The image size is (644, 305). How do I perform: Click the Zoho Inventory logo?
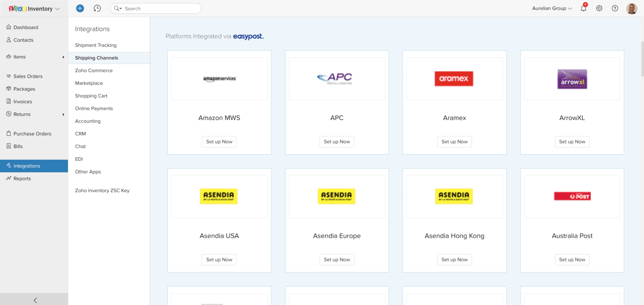pos(31,8)
